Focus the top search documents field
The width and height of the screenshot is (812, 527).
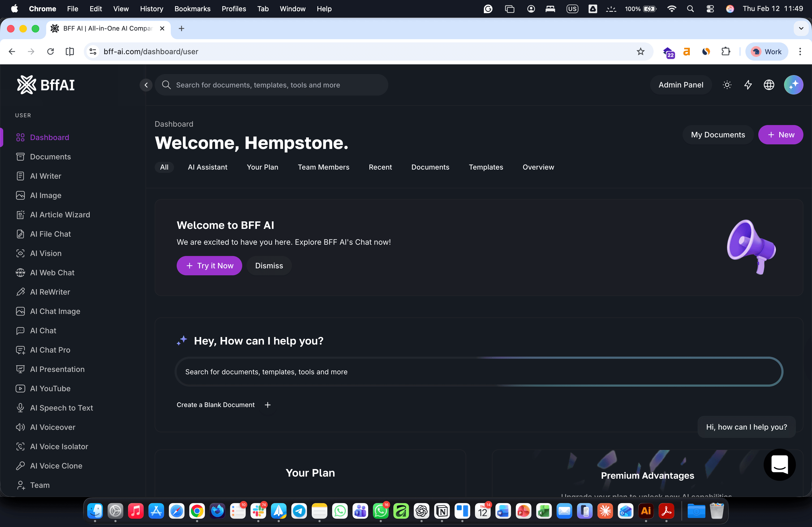click(x=271, y=85)
